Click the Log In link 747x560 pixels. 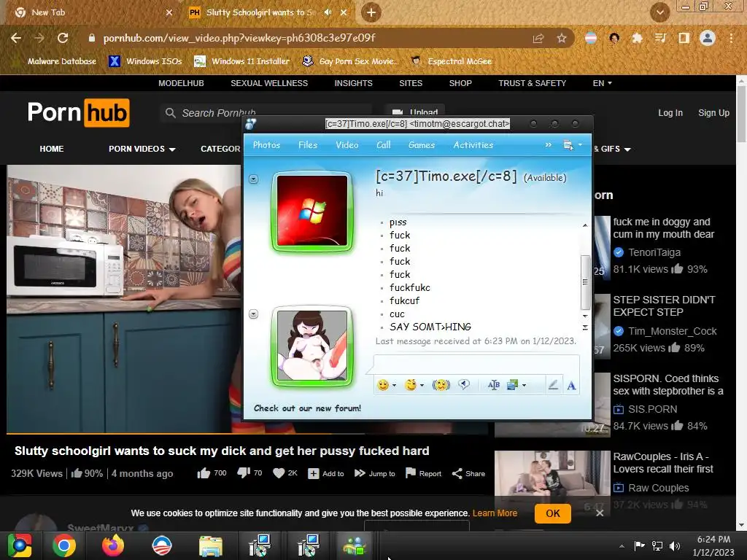pos(670,113)
